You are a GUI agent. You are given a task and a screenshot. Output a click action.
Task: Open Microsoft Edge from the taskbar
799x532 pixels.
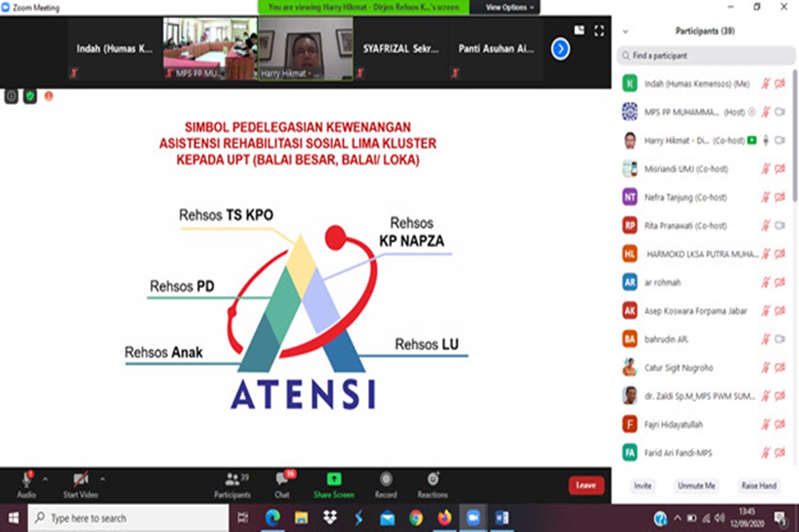[273, 518]
